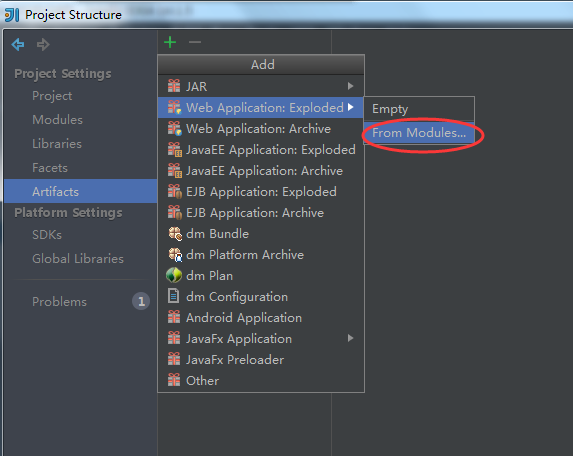Image resolution: width=573 pixels, height=456 pixels.
Task: Expand the JAR submenu arrow
Action: pos(350,86)
